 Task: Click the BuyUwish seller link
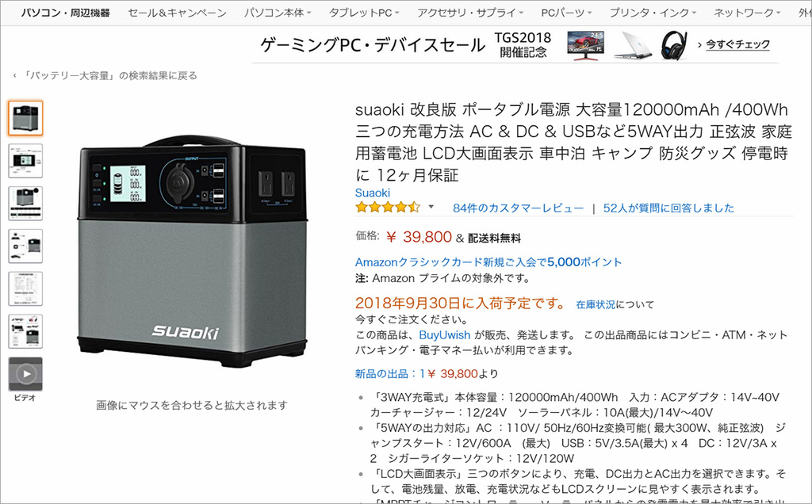coord(444,334)
